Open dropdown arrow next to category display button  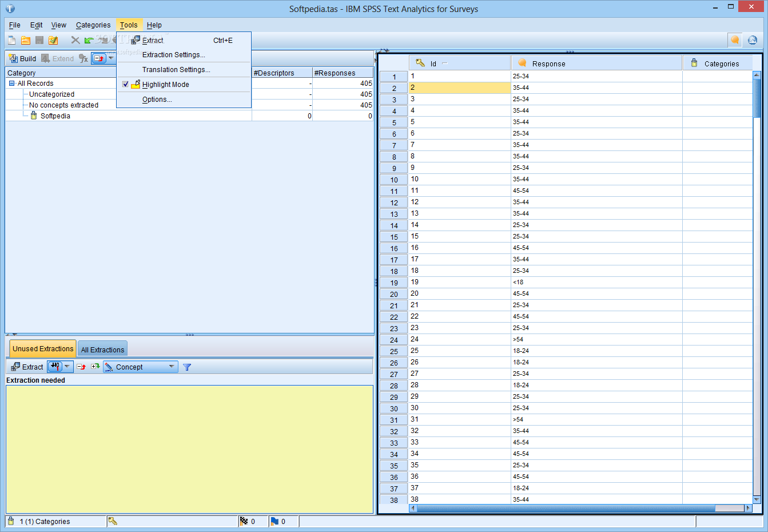pyautogui.click(x=111, y=58)
